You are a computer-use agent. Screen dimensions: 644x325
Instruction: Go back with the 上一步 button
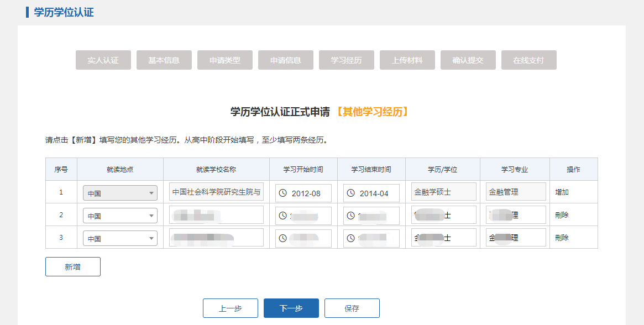pyautogui.click(x=231, y=308)
